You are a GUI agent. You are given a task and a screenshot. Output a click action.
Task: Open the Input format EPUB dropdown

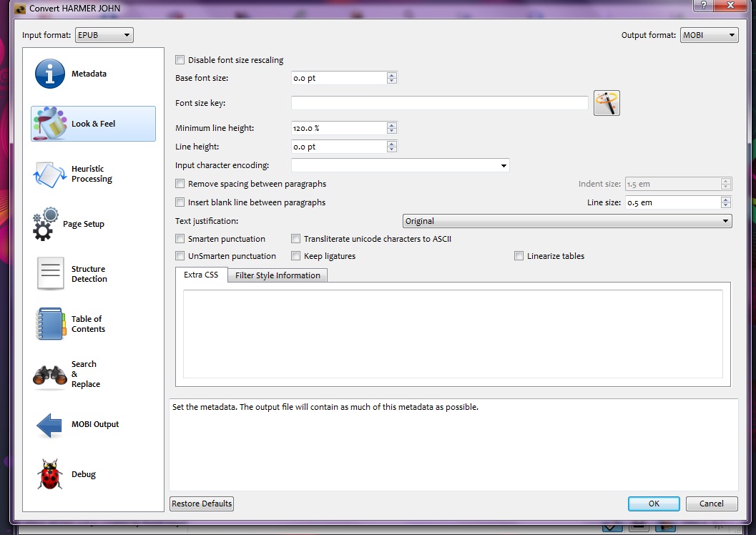[104, 35]
